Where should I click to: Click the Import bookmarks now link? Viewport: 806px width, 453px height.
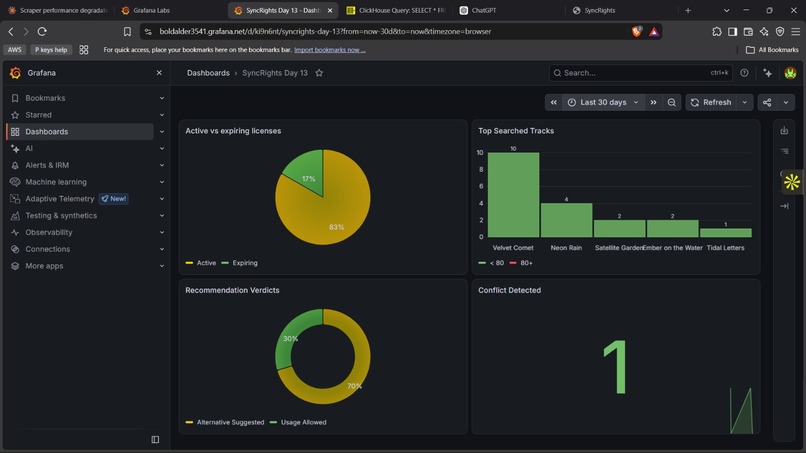(x=329, y=50)
